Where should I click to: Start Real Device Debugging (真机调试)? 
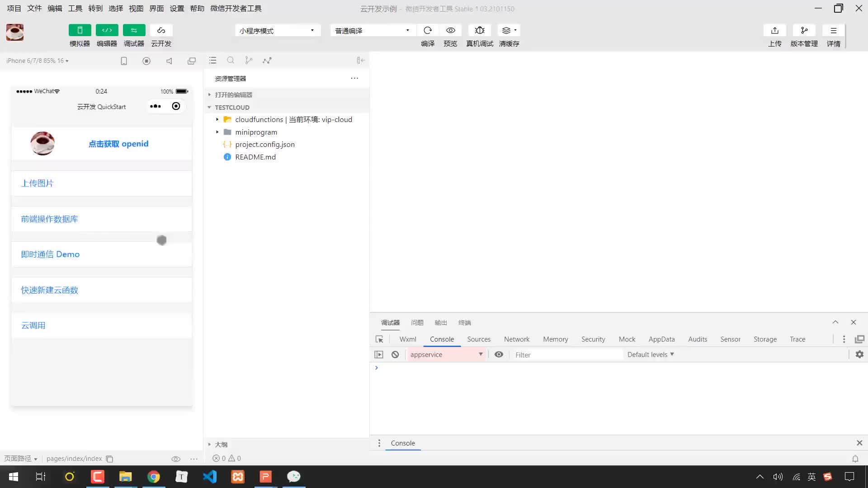[x=480, y=30]
